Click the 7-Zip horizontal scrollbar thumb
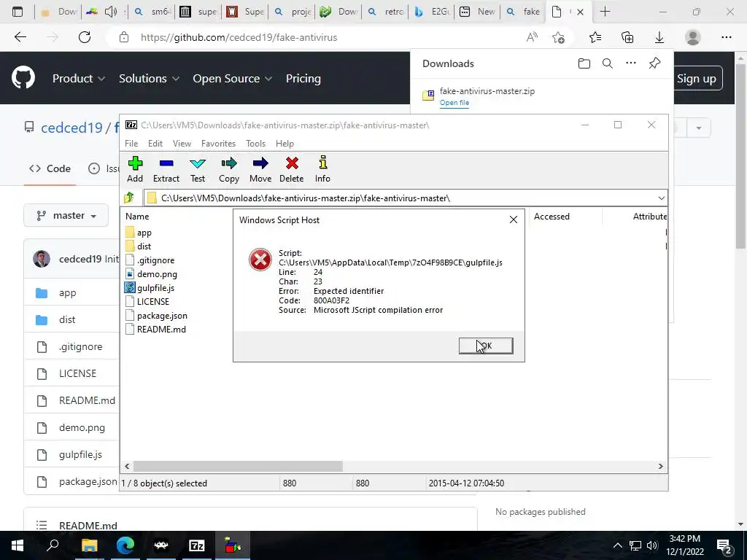The height and width of the screenshot is (560, 747). 238,466
